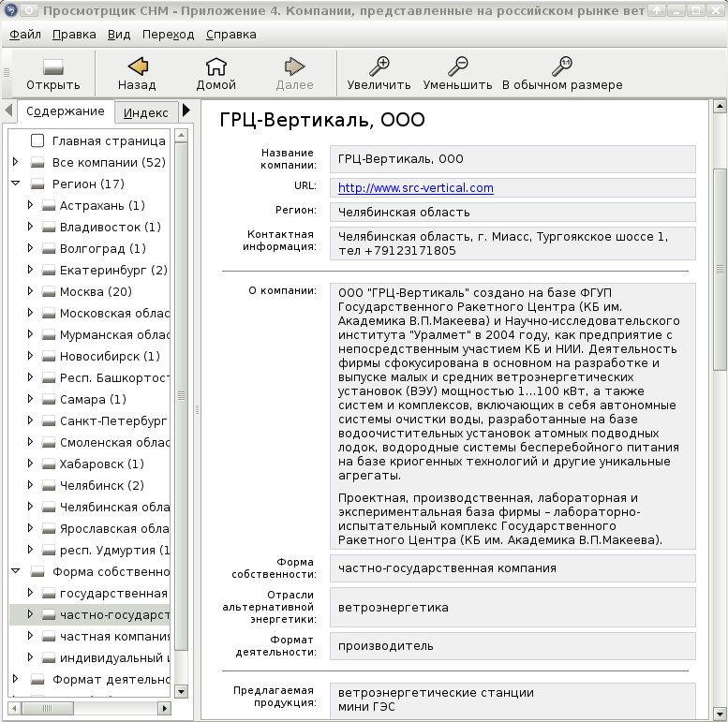Click the Открыть toolbar icon
The image size is (728, 722).
pos(52,66)
